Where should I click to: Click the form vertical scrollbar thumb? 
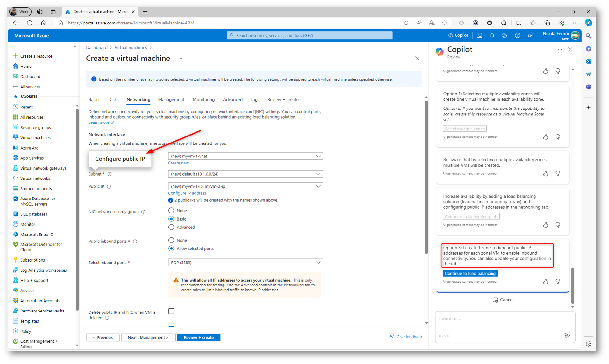click(x=426, y=177)
